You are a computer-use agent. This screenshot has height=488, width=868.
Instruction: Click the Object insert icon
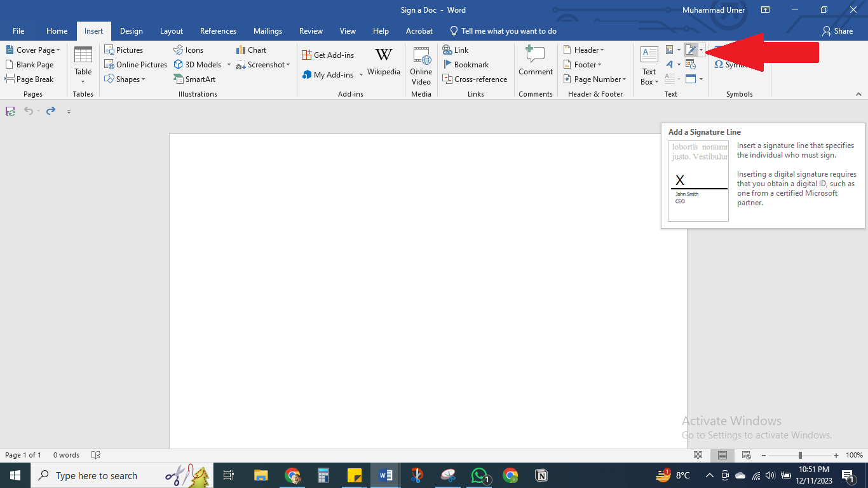pos(691,79)
